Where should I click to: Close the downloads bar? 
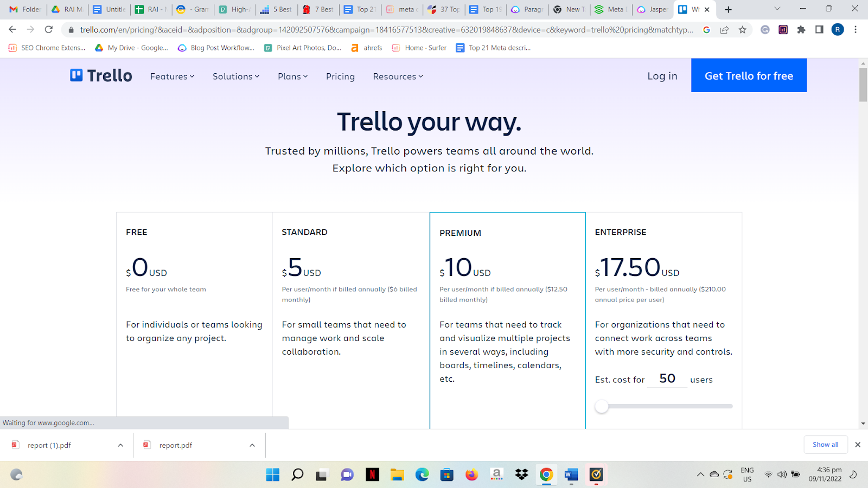tap(858, 445)
